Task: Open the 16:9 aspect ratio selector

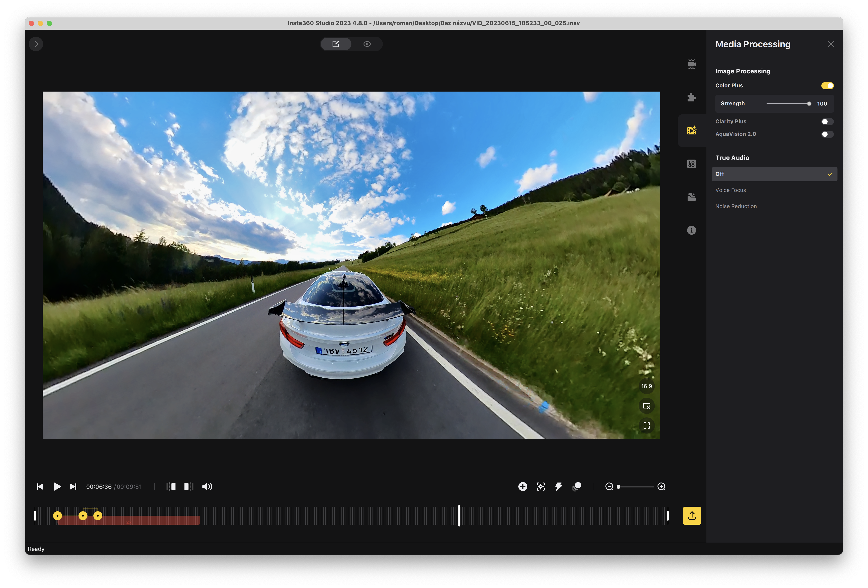Action: pos(647,386)
